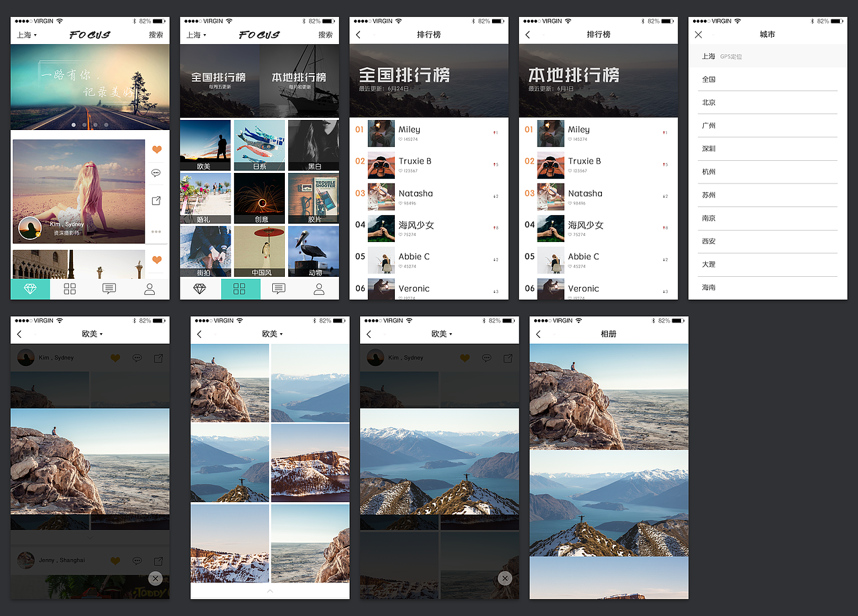858x616 pixels.
Task: Choose 杭州 in the city list
Action: (x=768, y=172)
